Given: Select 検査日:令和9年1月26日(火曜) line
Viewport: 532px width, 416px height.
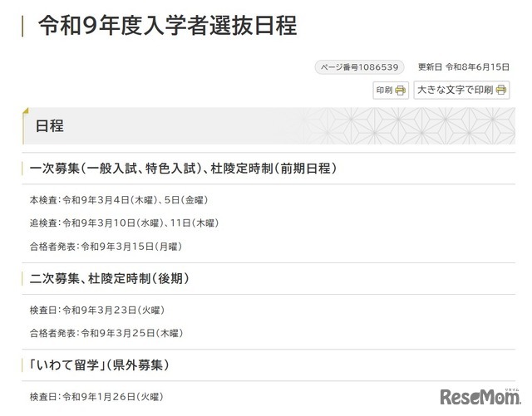Looking at the screenshot, I should click(96, 397).
